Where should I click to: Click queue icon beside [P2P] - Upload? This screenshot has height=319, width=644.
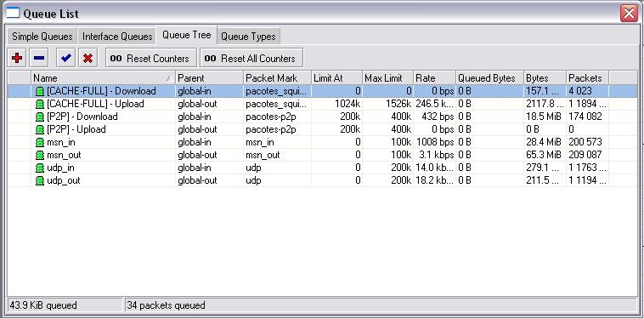coord(40,129)
